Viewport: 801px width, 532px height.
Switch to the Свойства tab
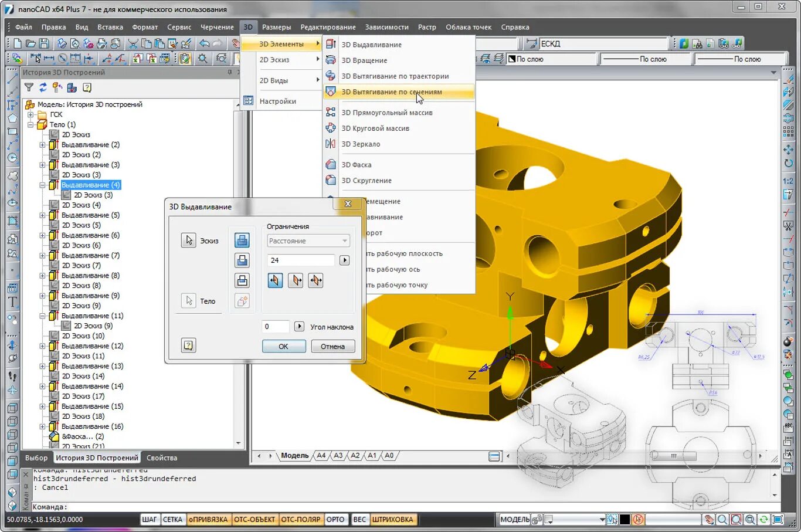click(x=161, y=458)
